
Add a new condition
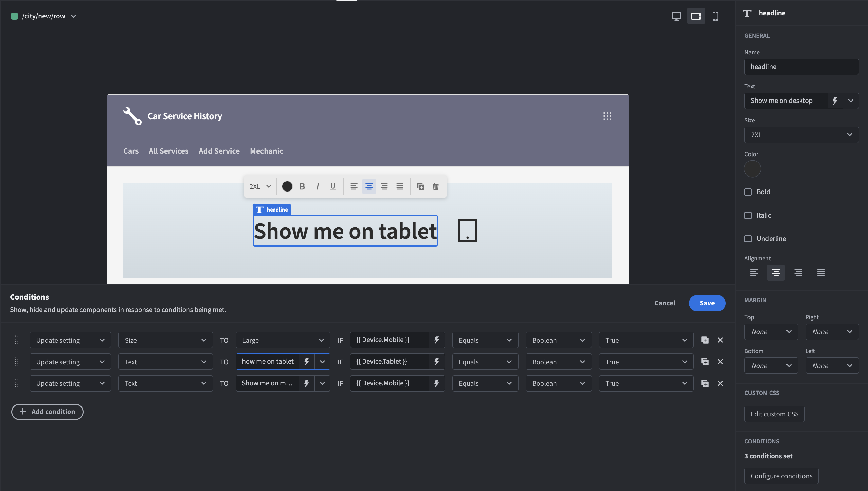[47, 412]
